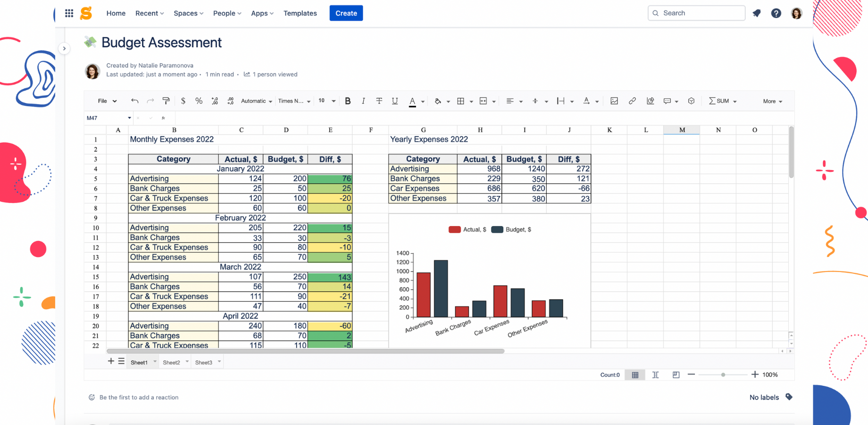Screen dimensions: 868x425
Task: Undo the last spreadsheet action
Action: coord(135,101)
